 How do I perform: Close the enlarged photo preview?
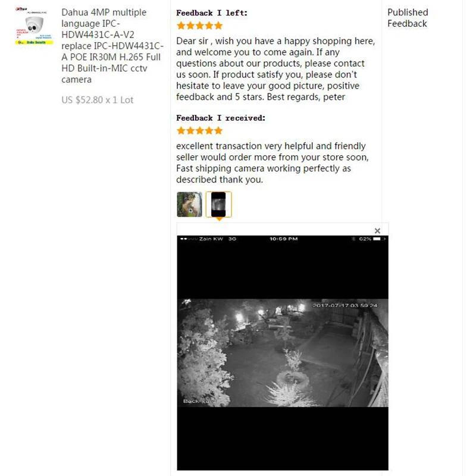pyautogui.click(x=377, y=231)
